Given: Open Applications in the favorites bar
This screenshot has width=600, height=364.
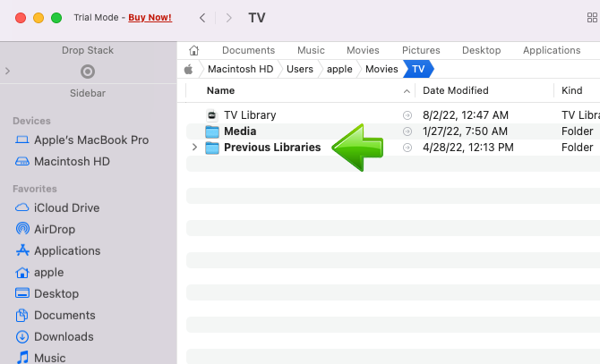Looking at the screenshot, I should point(552,50).
